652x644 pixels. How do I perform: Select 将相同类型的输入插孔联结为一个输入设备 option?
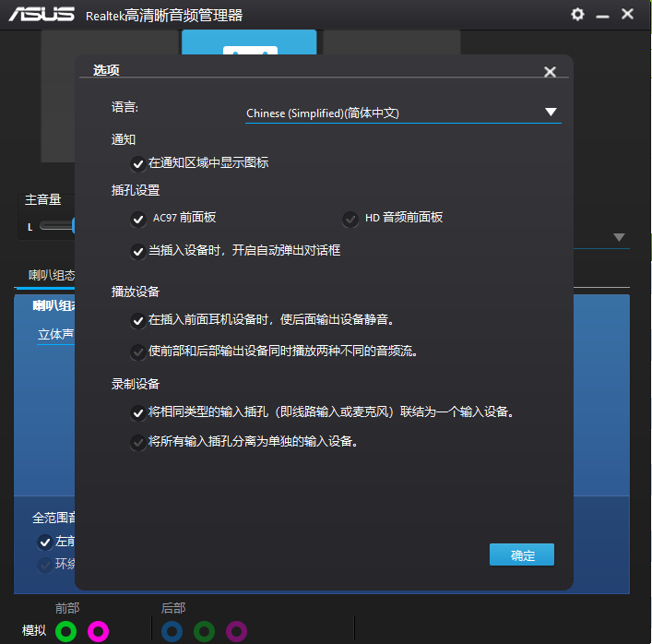137,413
